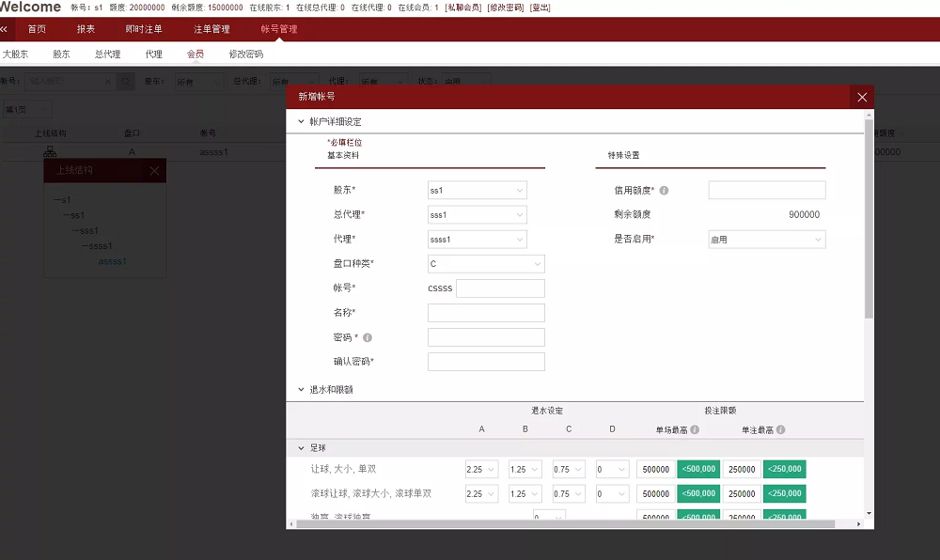Click the 登出 logout link

pyautogui.click(x=540, y=7)
